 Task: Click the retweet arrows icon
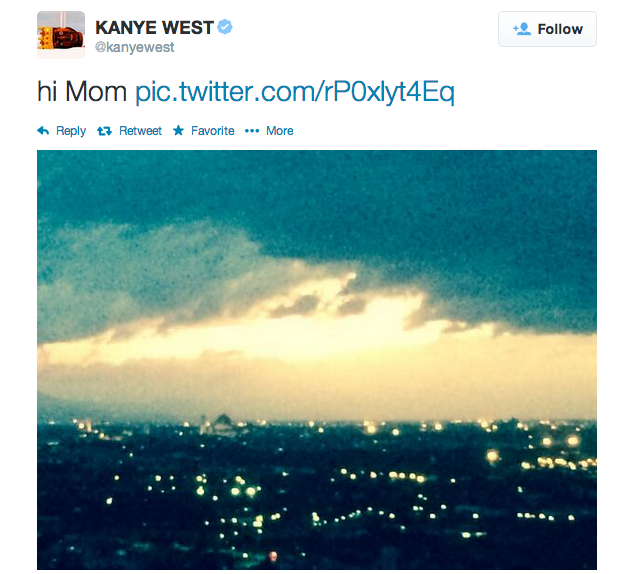tap(104, 131)
